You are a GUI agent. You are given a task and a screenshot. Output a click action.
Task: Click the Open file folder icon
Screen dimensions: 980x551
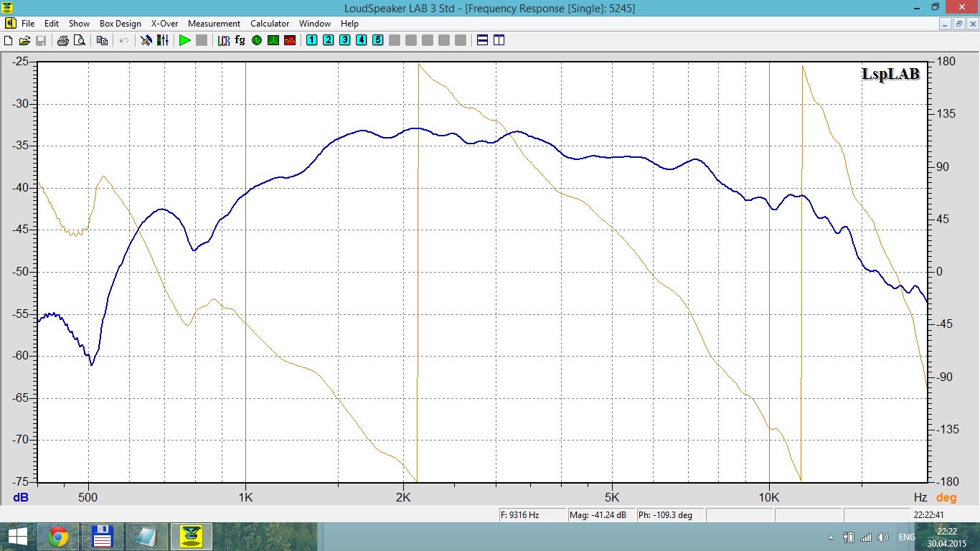tap(24, 40)
